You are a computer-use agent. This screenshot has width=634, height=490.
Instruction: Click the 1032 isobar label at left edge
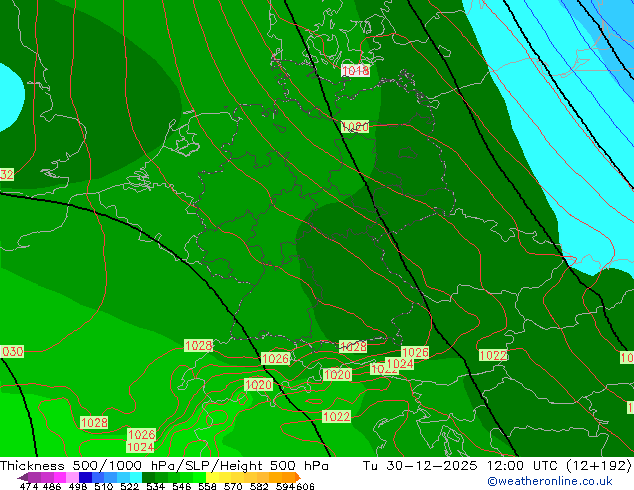coord(7,174)
